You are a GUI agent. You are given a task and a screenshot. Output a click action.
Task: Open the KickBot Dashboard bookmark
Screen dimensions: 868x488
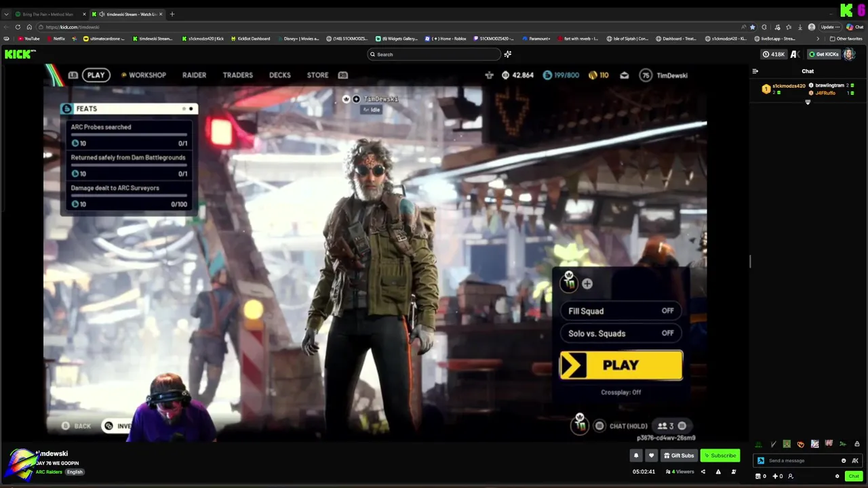[250, 39]
